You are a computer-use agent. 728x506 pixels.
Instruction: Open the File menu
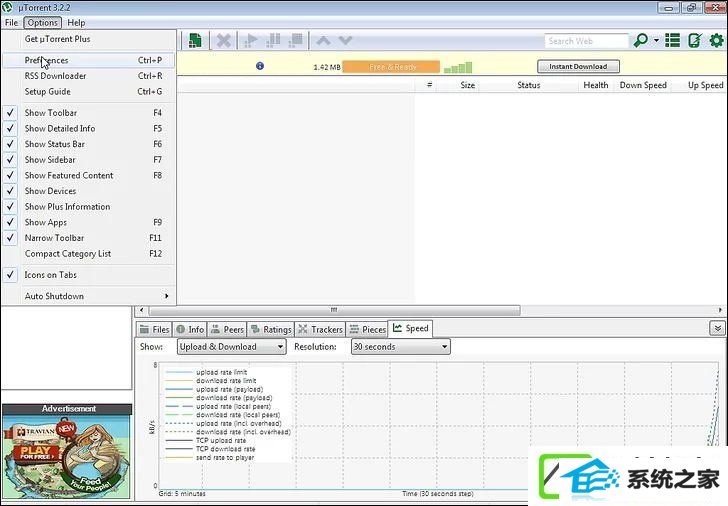point(11,23)
